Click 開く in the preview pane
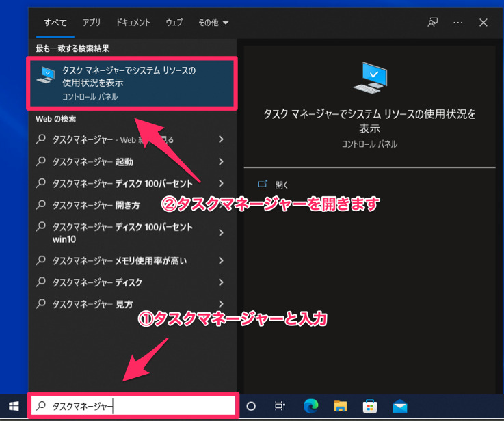504x421 pixels. (x=282, y=185)
